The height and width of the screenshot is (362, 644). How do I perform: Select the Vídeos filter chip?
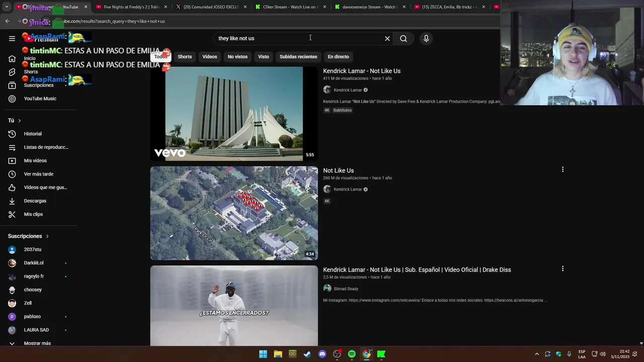[x=210, y=57]
